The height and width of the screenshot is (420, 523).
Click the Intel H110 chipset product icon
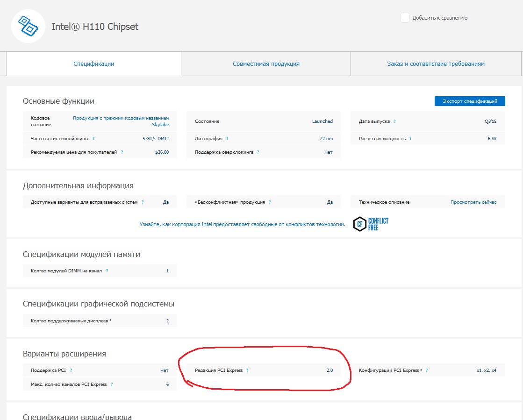tap(28, 26)
